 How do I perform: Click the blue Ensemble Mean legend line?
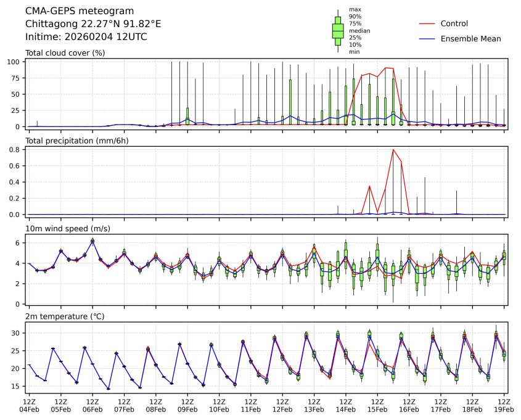[x=427, y=39]
